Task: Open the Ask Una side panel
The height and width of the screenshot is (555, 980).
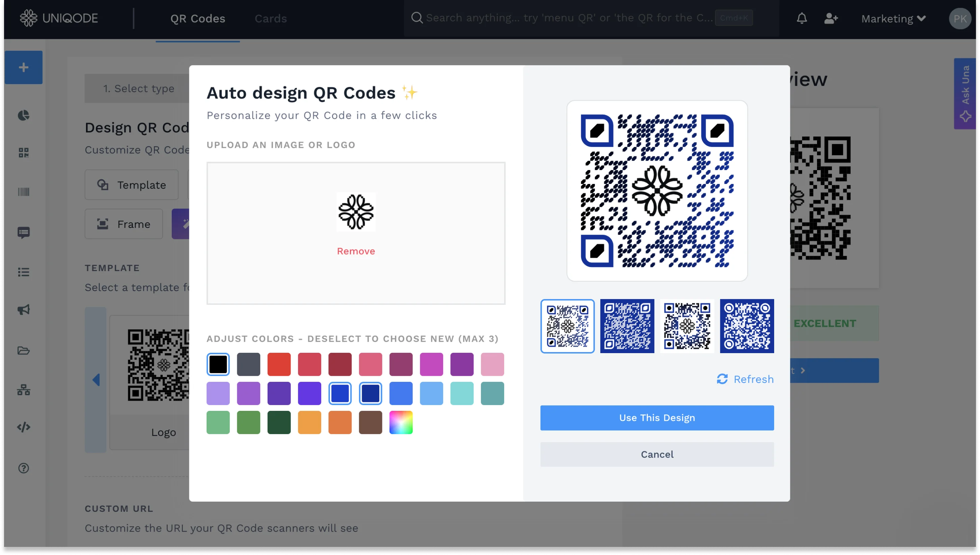Action: pos(965,94)
